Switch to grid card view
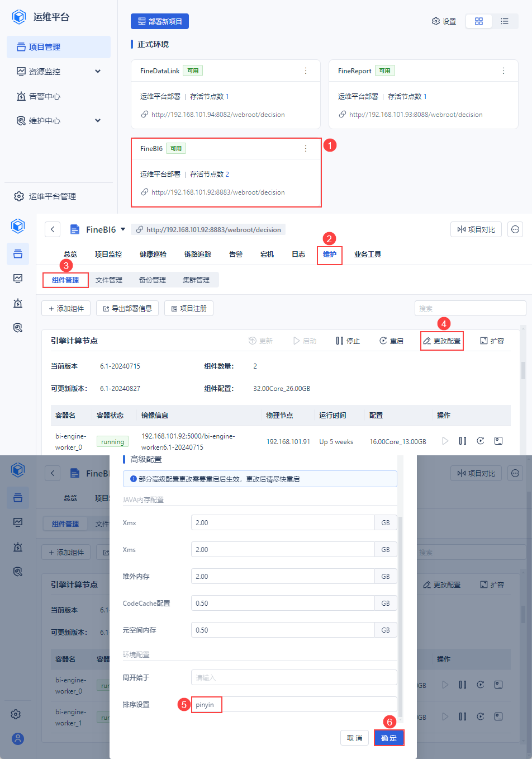The image size is (532, 759). pyautogui.click(x=479, y=21)
